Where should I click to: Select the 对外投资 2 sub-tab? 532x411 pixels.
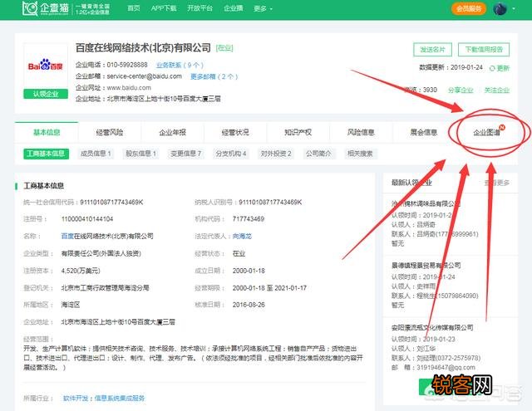pyautogui.click(x=276, y=154)
